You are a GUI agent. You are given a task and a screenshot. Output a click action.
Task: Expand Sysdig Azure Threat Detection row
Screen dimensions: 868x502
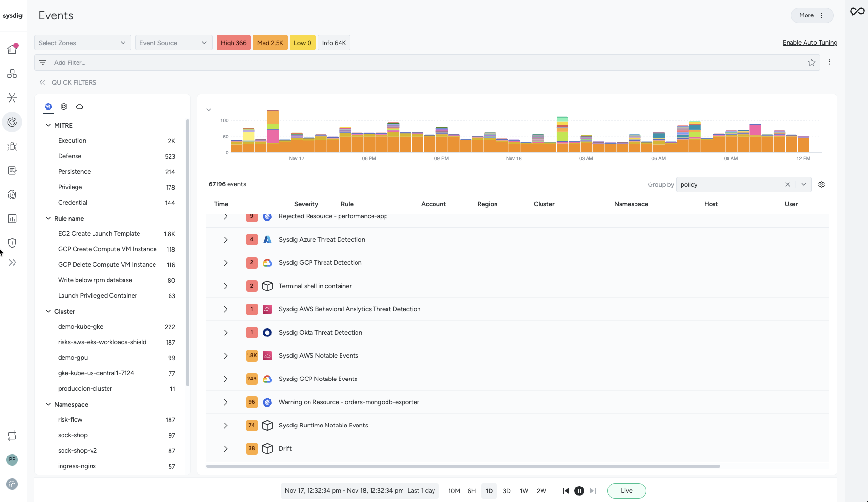(226, 240)
